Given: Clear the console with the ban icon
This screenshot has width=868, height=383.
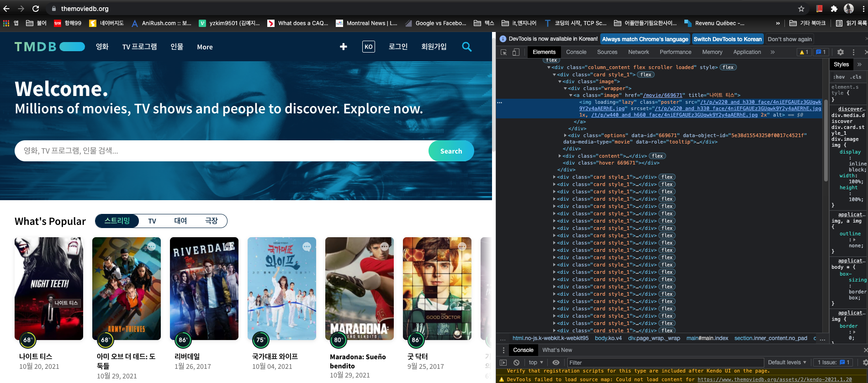Looking at the screenshot, I should click(x=516, y=362).
